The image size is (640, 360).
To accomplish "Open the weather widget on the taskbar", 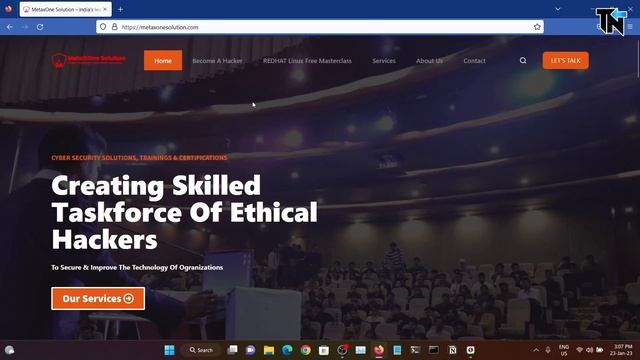I will pyautogui.click(x=9, y=350).
